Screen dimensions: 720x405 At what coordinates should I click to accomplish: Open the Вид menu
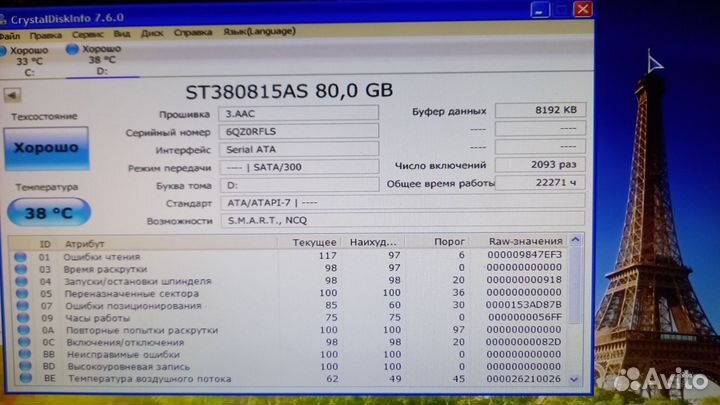[x=122, y=34]
